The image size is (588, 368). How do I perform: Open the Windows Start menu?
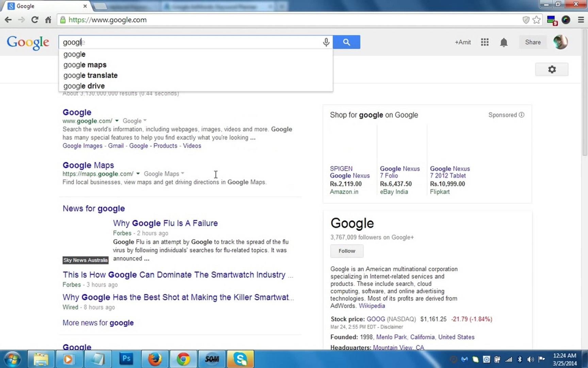12,359
